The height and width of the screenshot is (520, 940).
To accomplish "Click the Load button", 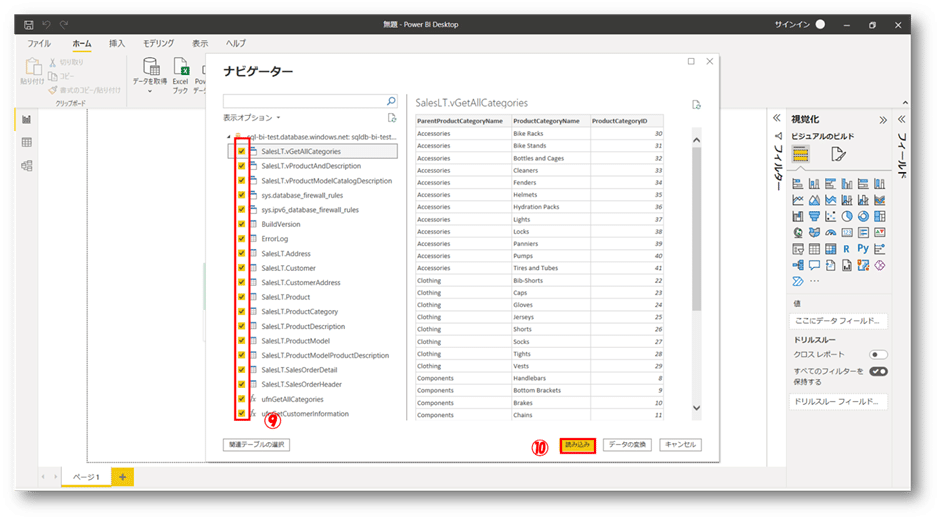I will [577, 445].
